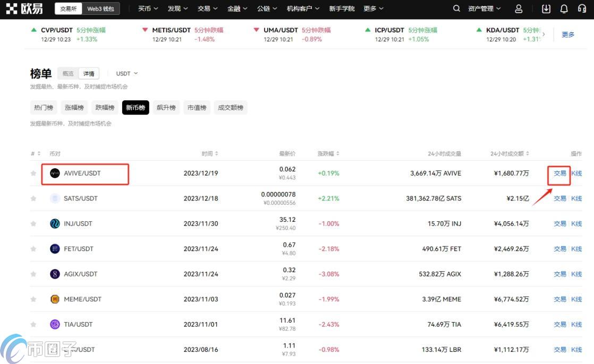
Task: Open the 资产管理 dropdown
Action: pos(484,8)
